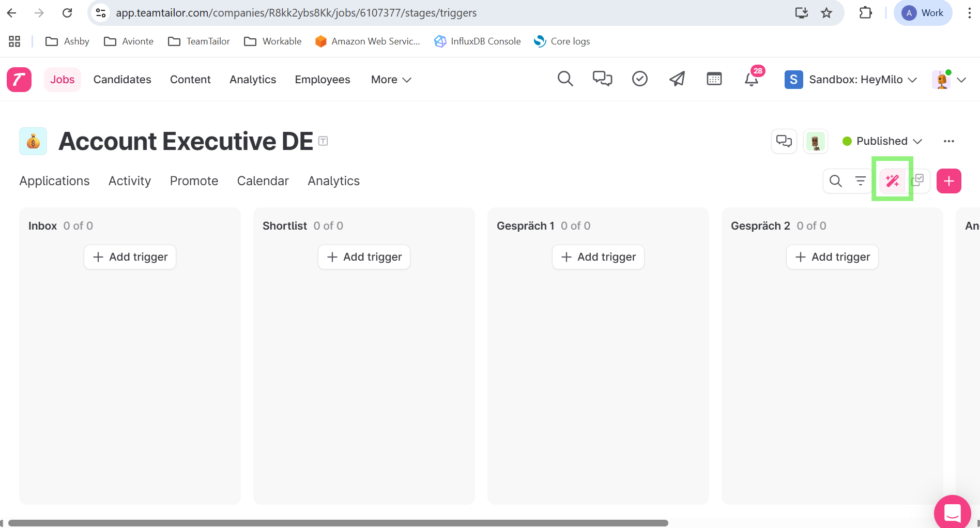Viewport: 980px width, 528px height.
Task: Open the Sandbox: HeyMilo company switcher
Action: pos(851,80)
